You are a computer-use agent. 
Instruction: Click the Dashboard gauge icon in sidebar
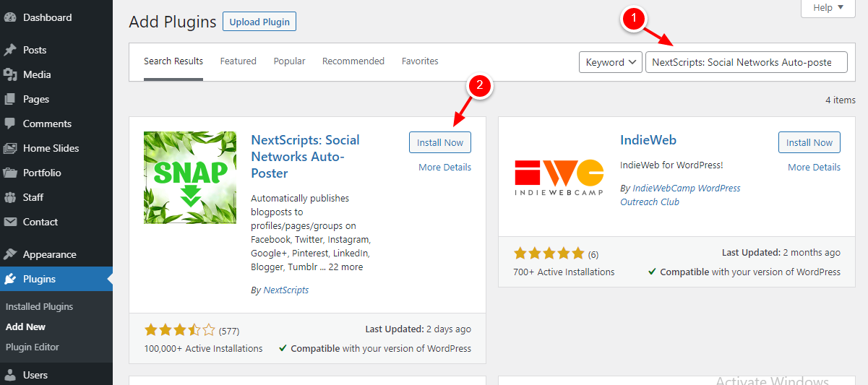10,17
